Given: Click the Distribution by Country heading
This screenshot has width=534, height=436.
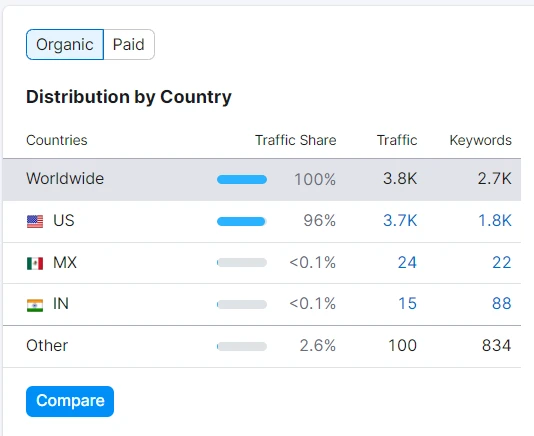Looking at the screenshot, I should 129,97.
